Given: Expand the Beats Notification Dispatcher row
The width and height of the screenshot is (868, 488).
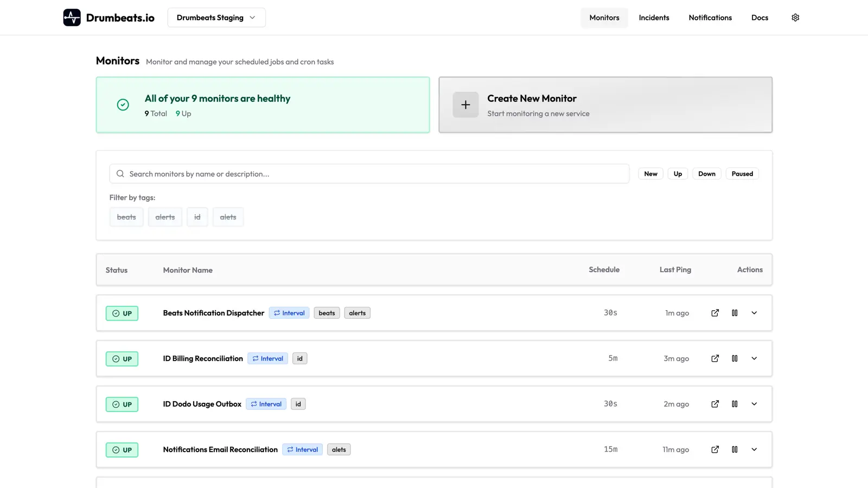Looking at the screenshot, I should pos(754,313).
